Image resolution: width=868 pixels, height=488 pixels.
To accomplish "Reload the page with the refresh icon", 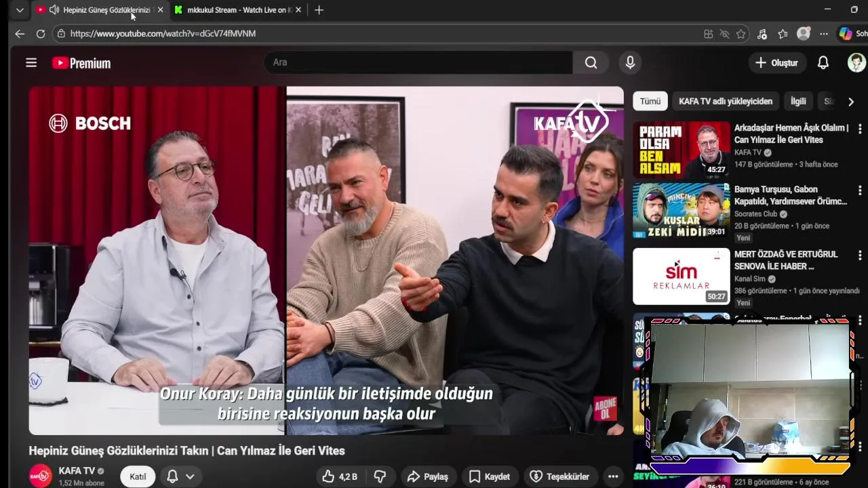I will 41,33.
